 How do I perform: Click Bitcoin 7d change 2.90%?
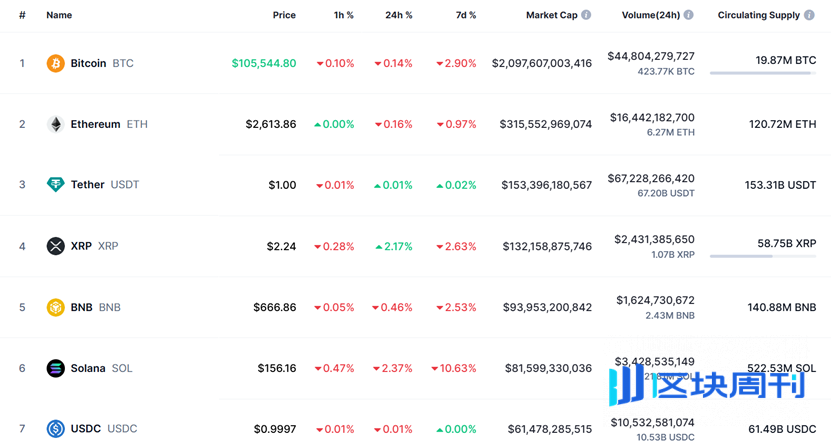[456, 64]
